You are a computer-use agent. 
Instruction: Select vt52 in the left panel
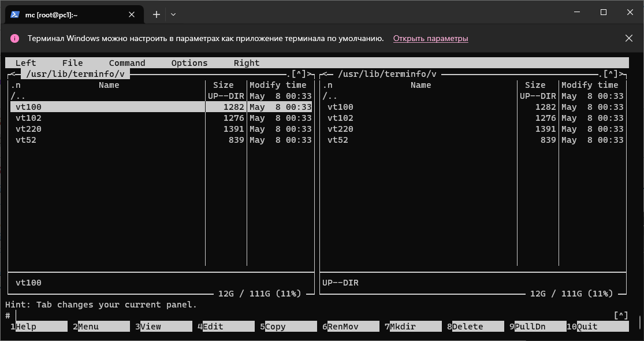tap(26, 140)
